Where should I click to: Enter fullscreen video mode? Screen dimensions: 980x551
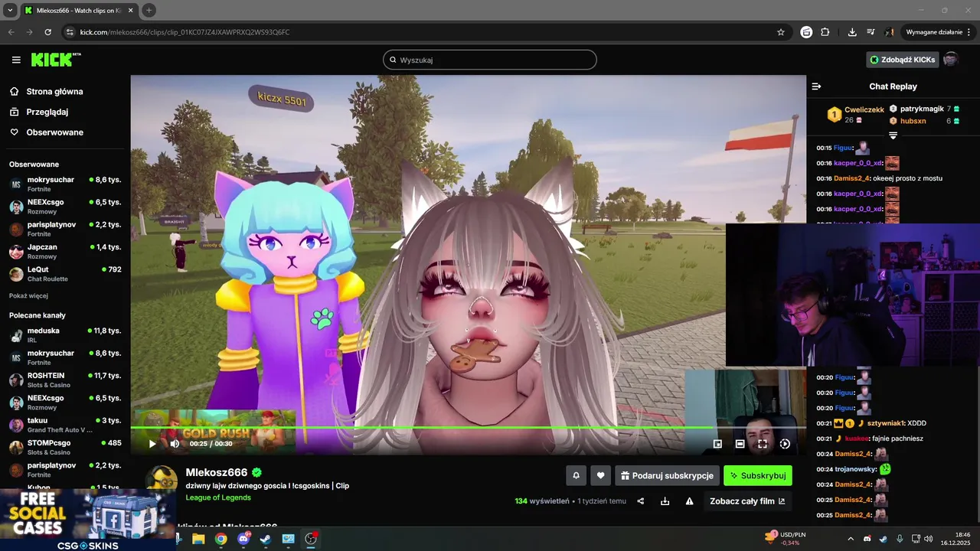pyautogui.click(x=763, y=444)
